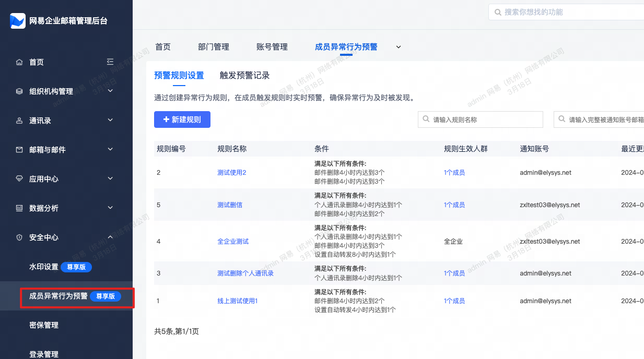Click the 邮箱与邮件 envelope icon
Image resolution: width=644 pixels, height=359 pixels.
pos(19,150)
